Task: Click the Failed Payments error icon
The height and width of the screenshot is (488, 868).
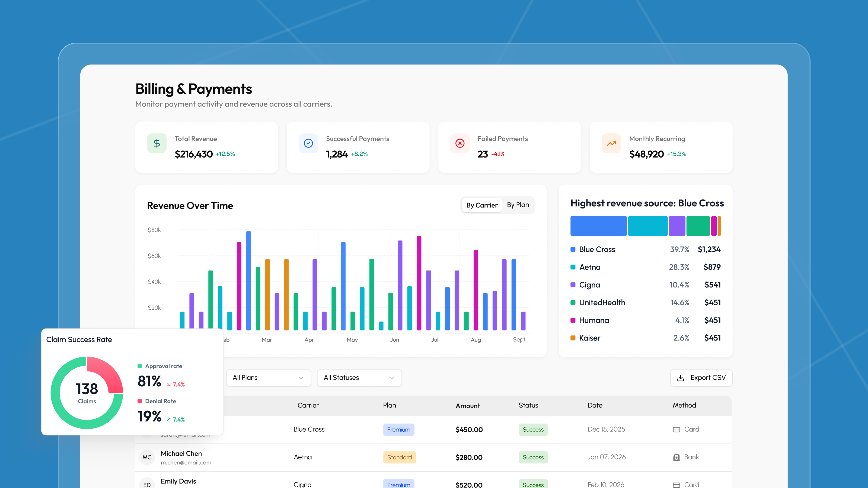Action: pyautogui.click(x=459, y=143)
